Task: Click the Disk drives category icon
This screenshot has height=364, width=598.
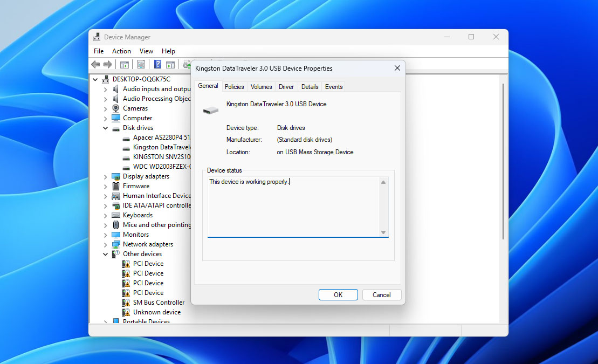Action: click(x=115, y=128)
